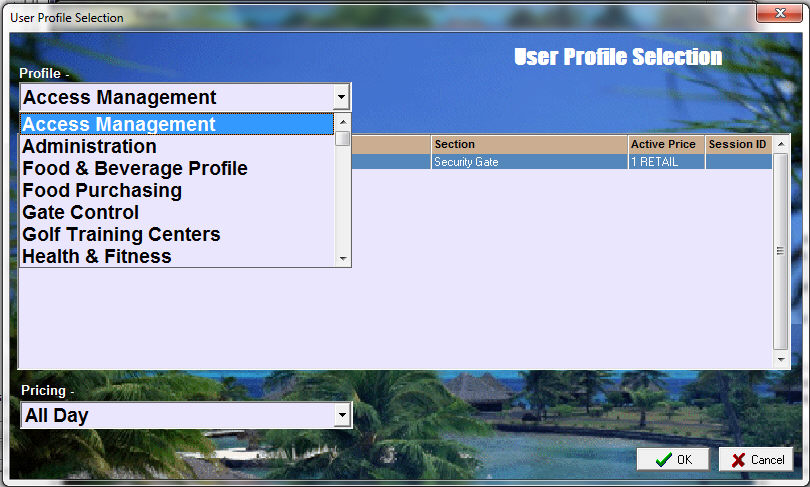The height and width of the screenshot is (487, 810).
Task: Click the table's scroll down arrow
Action: pos(782,360)
